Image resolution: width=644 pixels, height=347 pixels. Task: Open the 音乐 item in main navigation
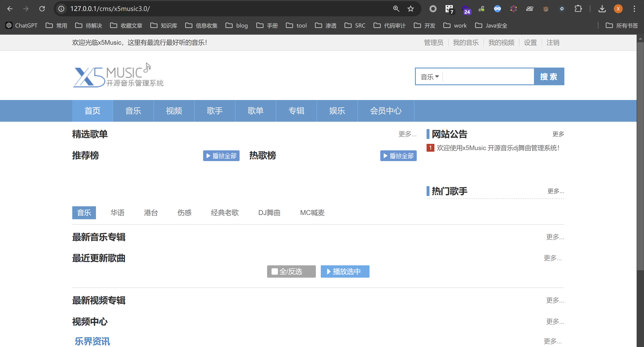(133, 111)
